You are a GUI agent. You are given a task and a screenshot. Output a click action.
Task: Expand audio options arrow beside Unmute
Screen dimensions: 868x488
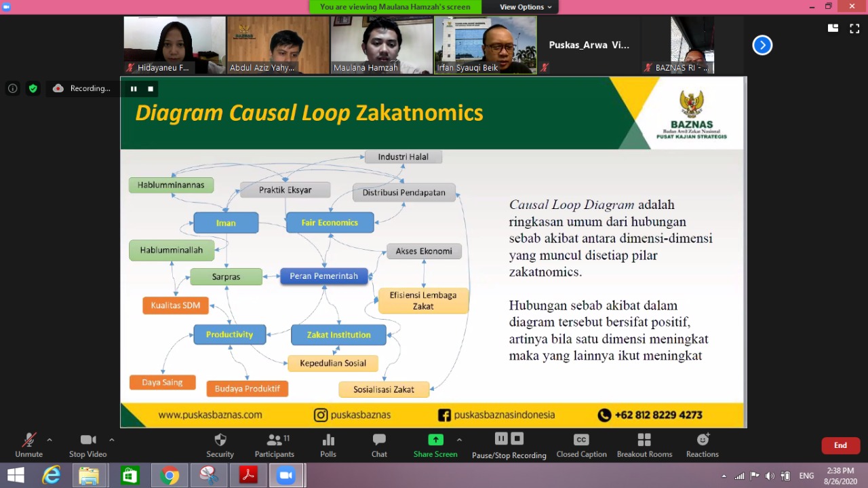pyautogui.click(x=50, y=440)
